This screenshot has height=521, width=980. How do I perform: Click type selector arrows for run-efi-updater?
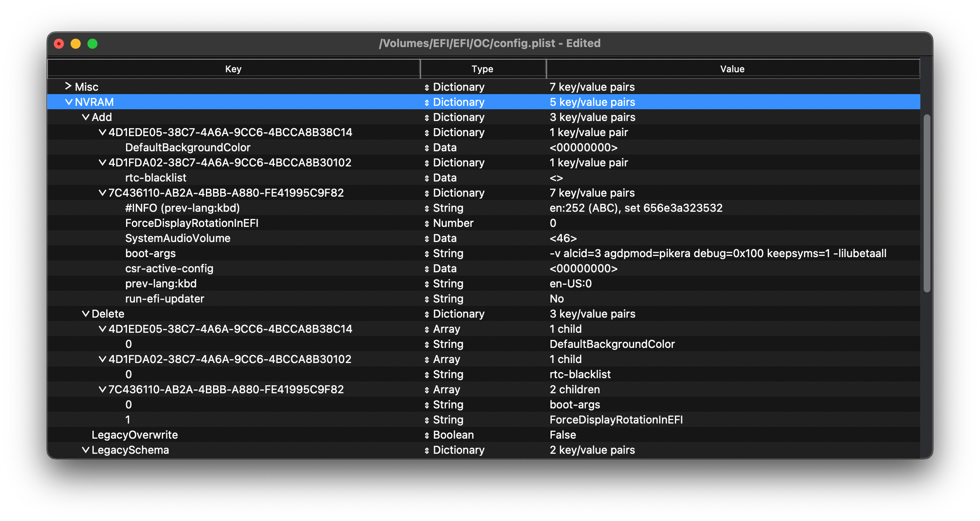427,299
